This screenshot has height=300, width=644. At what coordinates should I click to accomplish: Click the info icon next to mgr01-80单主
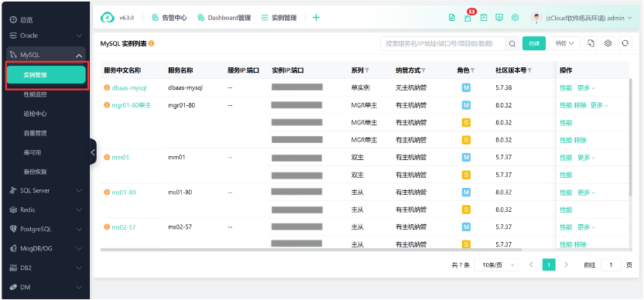click(x=107, y=105)
